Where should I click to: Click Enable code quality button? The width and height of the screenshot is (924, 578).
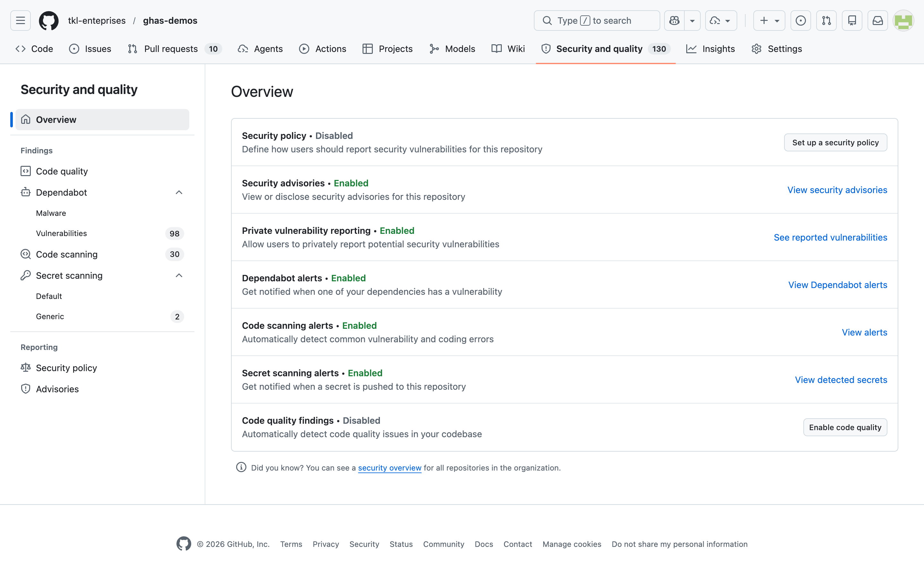[845, 427]
